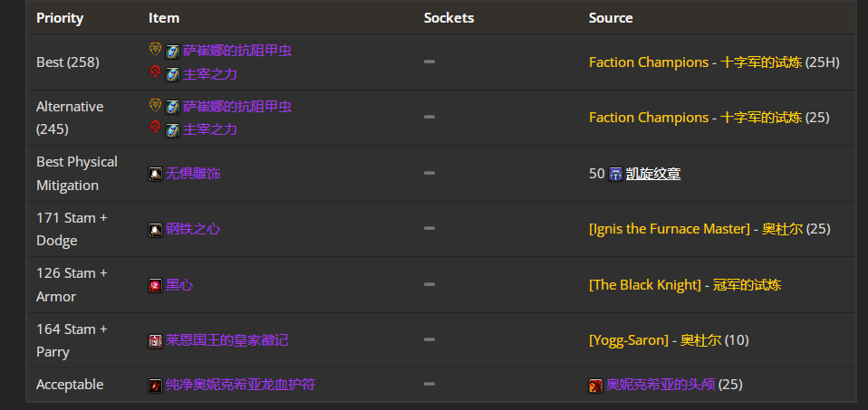
Task: Click the 主宰之力 item icon in Best (258) row
Action: point(172,74)
